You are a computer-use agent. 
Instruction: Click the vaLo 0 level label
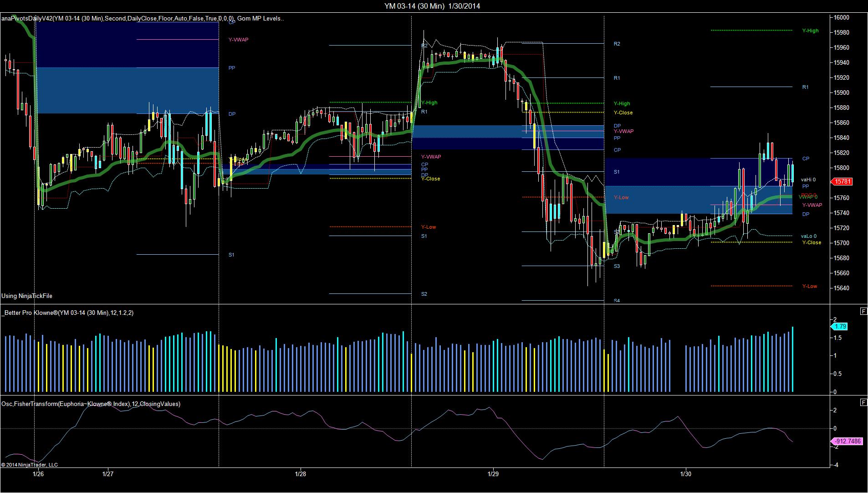point(809,236)
